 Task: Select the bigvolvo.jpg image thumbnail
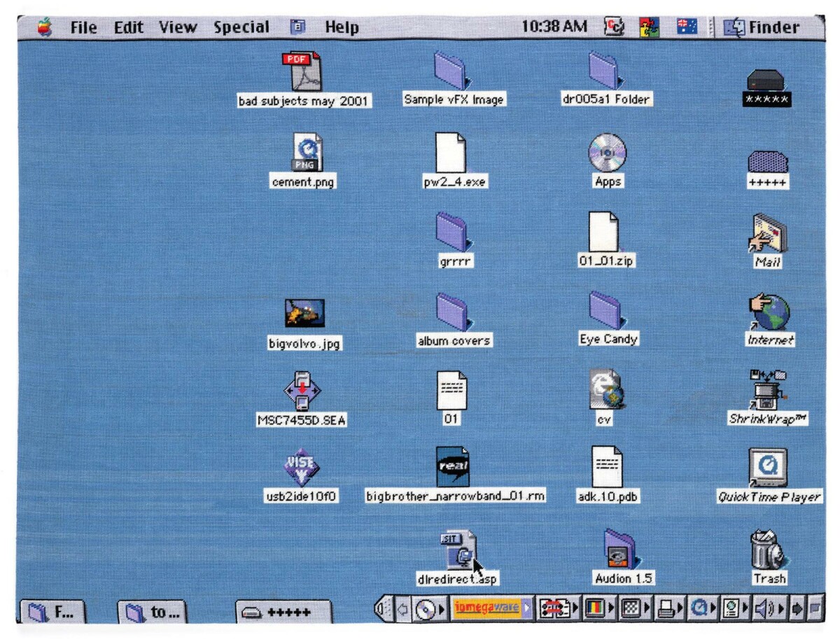coord(304,314)
